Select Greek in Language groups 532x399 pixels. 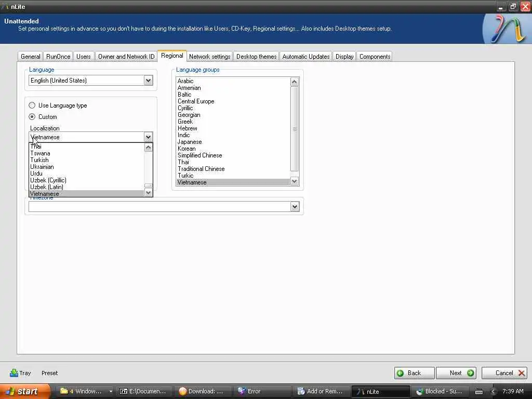click(x=233, y=122)
